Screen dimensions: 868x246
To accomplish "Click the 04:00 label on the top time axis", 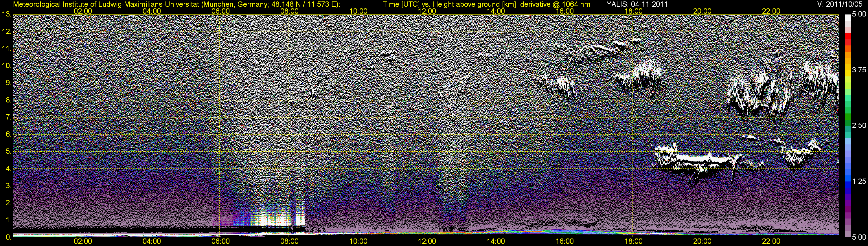I will coord(152,11).
